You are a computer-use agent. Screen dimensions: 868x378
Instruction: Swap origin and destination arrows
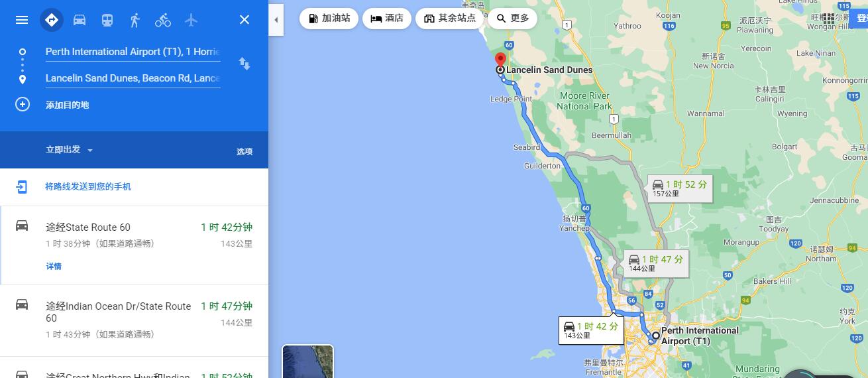click(244, 64)
